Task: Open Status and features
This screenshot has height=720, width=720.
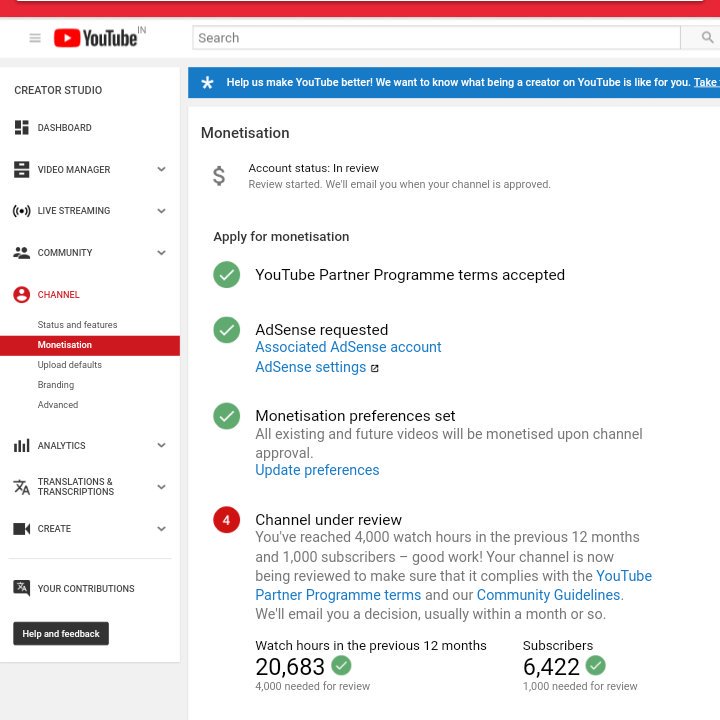Action: click(x=77, y=325)
